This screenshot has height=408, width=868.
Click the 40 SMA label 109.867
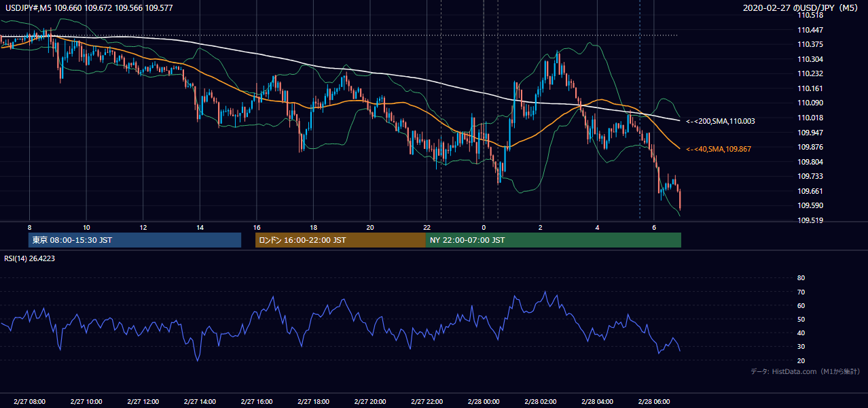(x=719, y=149)
